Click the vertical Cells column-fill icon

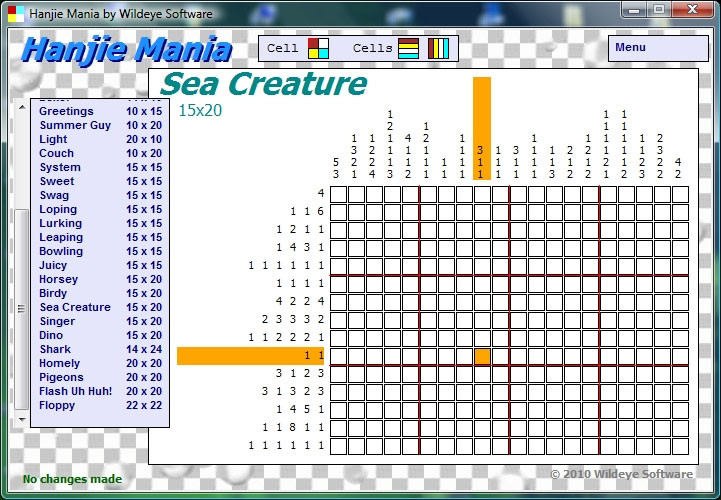pos(439,48)
